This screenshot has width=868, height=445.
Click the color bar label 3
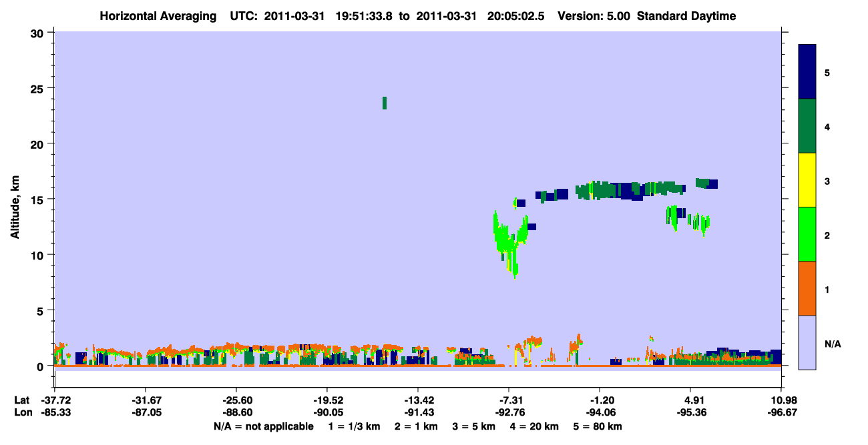click(x=827, y=180)
